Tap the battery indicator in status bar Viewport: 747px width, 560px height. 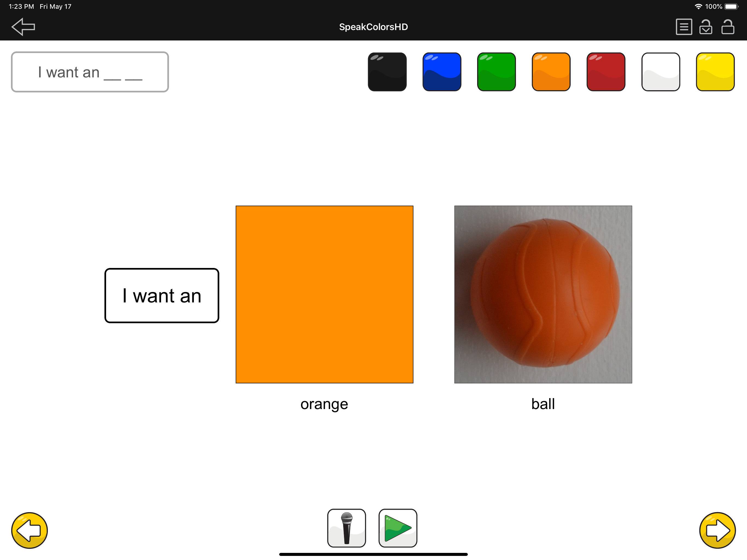731,6
